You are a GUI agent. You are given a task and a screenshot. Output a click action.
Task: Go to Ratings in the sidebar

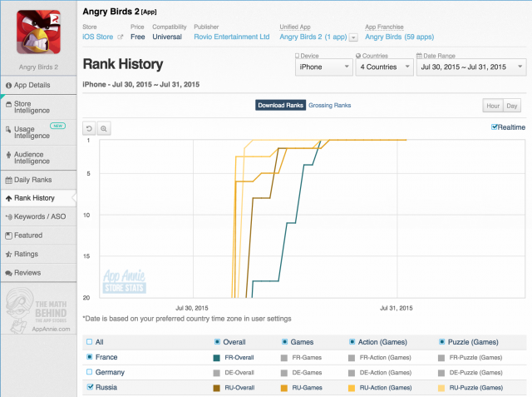coord(27,254)
